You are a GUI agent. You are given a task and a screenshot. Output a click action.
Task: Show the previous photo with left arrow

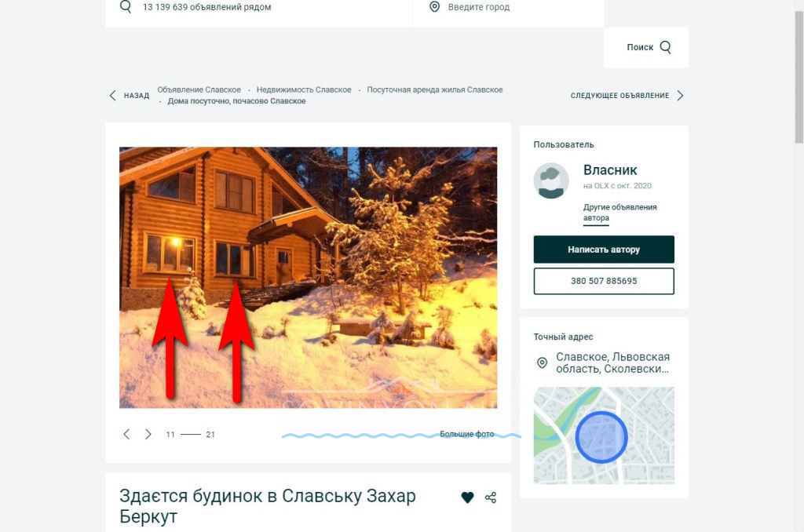pyautogui.click(x=126, y=434)
